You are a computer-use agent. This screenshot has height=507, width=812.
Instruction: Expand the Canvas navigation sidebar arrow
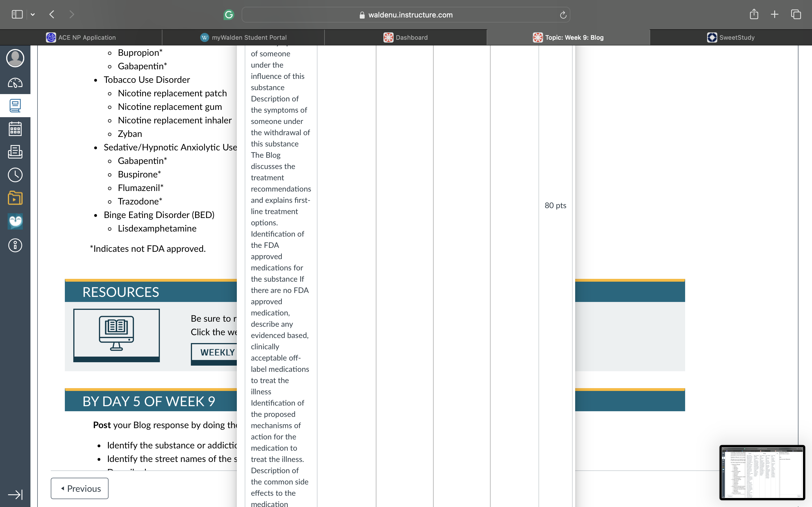point(15,495)
